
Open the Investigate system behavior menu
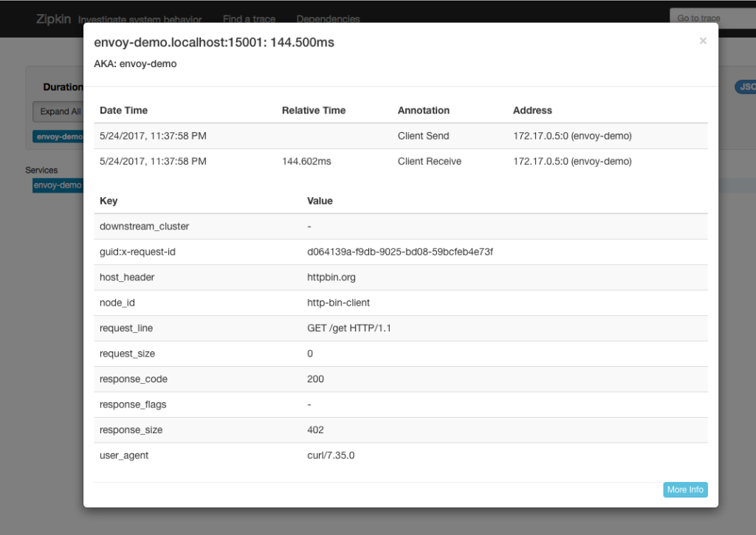tap(140, 20)
